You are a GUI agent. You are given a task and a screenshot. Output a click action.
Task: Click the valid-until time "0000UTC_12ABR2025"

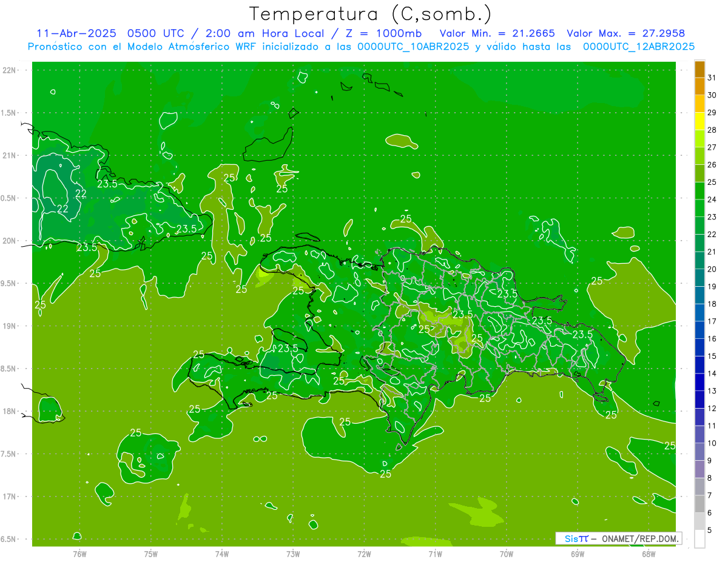639,47
